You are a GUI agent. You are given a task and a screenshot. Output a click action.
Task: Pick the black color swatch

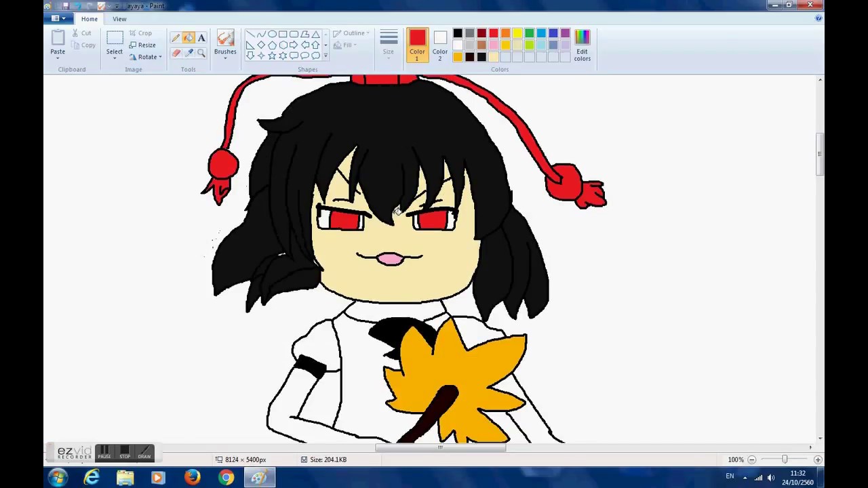pyautogui.click(x=458, y=34)
